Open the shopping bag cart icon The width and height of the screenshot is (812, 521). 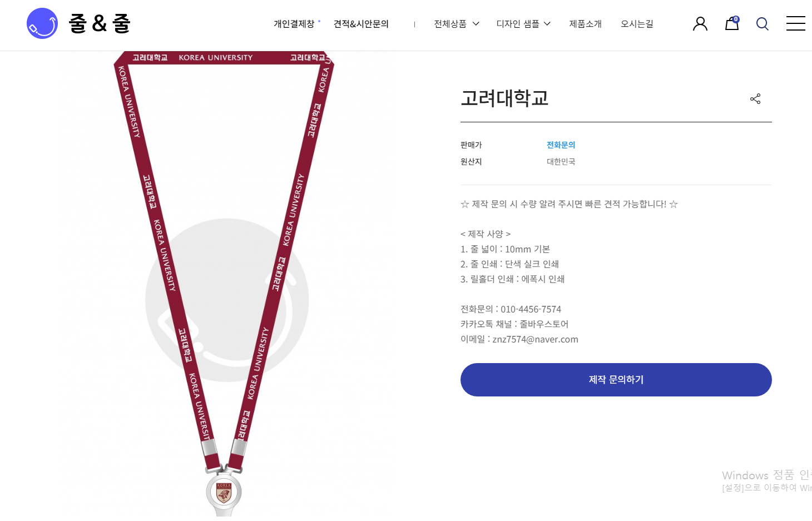pyautogui.click(x=732, y=23)
